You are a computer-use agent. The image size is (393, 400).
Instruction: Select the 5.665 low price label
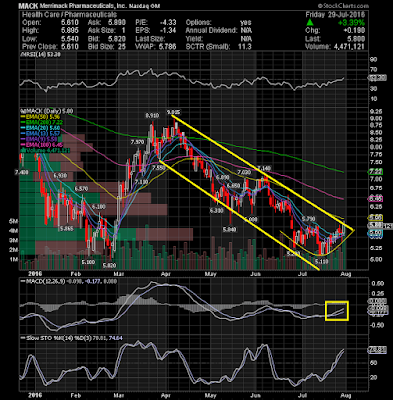coord(66,229)
